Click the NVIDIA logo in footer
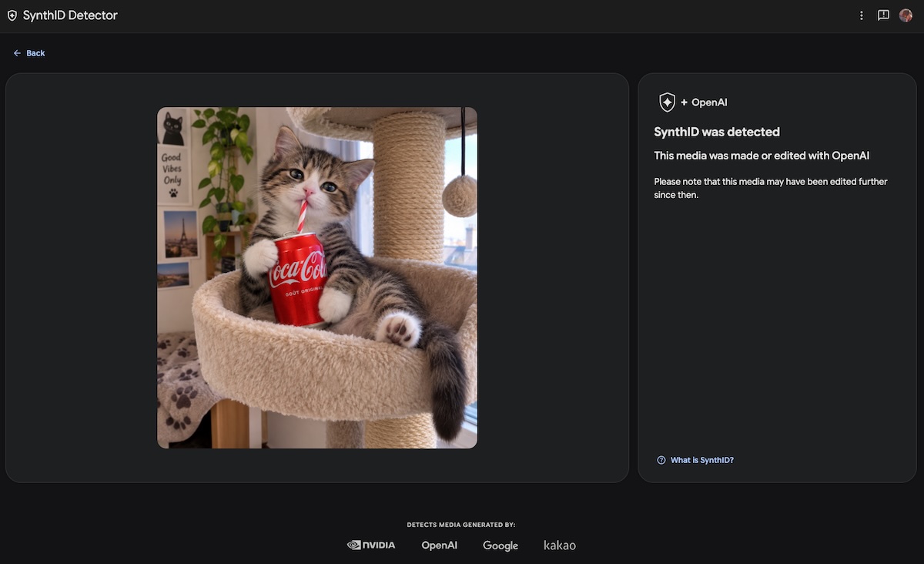This screenshot has height=564, width=924. click(x=371, y=545)
